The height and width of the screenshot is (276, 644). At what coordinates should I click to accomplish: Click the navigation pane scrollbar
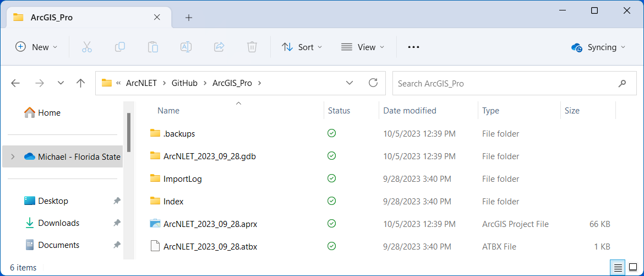click(129, 132)
